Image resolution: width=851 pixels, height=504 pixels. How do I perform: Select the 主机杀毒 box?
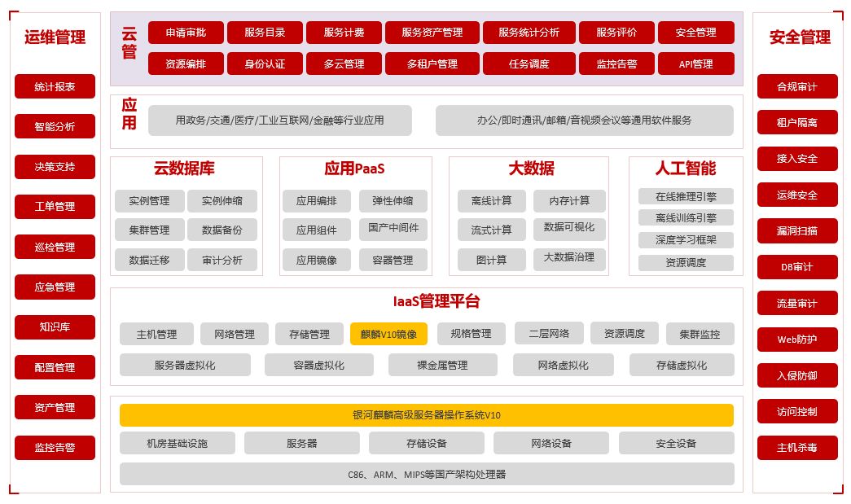point(797,448)
